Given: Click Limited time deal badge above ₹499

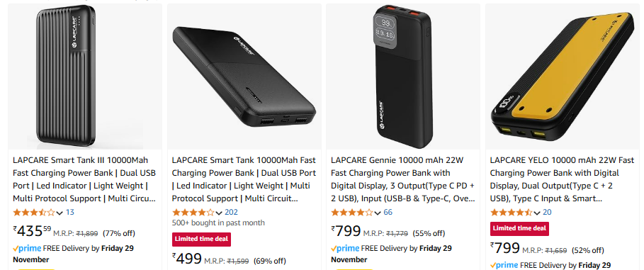Looking at the screenshot, I should (x=201, y=239).
